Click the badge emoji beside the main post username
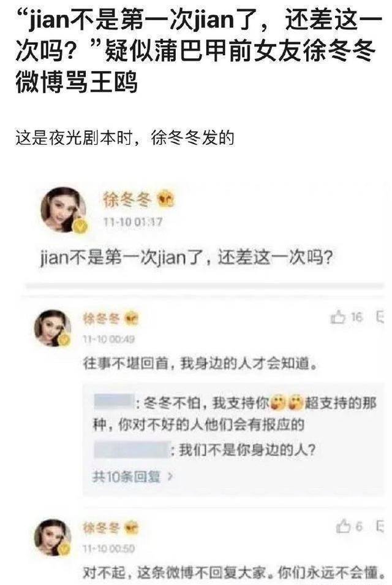This screenshot has width=392, height=585. point(166,199)
